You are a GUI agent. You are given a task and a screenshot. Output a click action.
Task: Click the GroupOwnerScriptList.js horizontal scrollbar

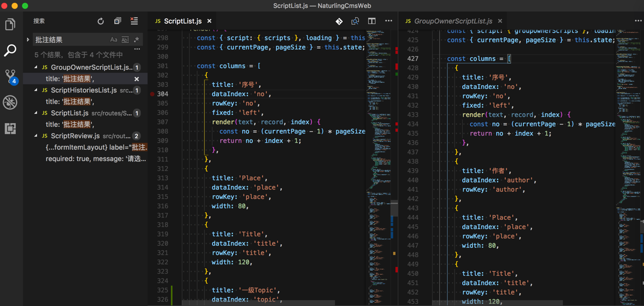coord(498,302)
